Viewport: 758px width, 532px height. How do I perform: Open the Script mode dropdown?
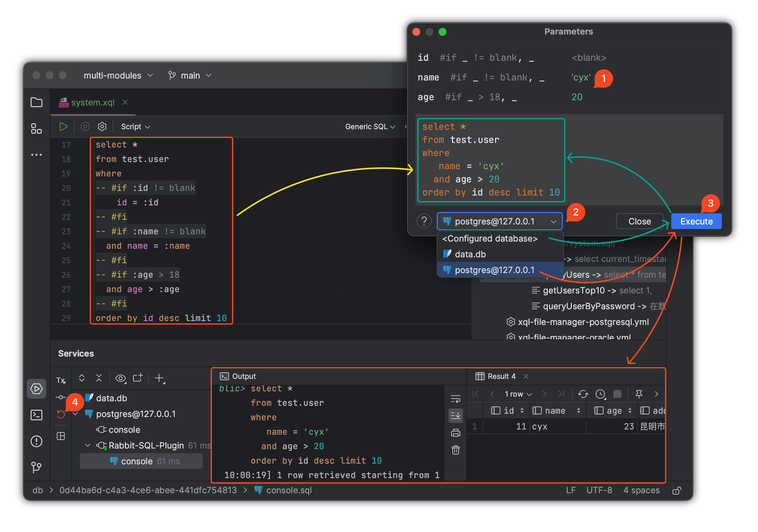pos(135,127)
